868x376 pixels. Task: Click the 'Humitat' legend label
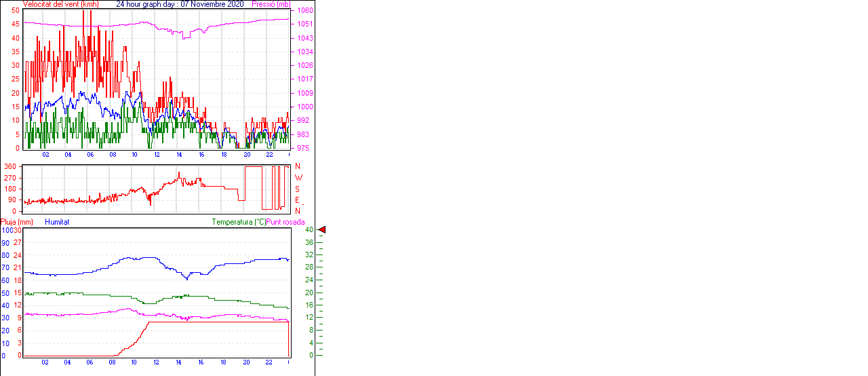click(57, 222)
